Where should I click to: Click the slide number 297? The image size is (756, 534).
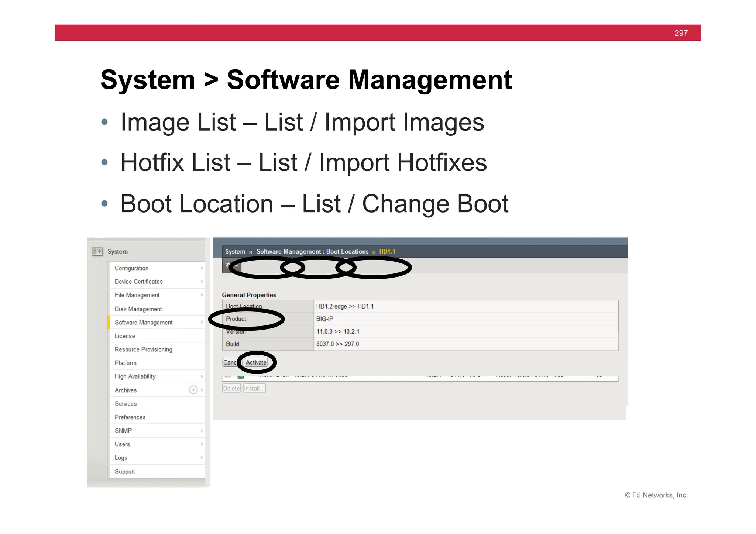(681, 33)
